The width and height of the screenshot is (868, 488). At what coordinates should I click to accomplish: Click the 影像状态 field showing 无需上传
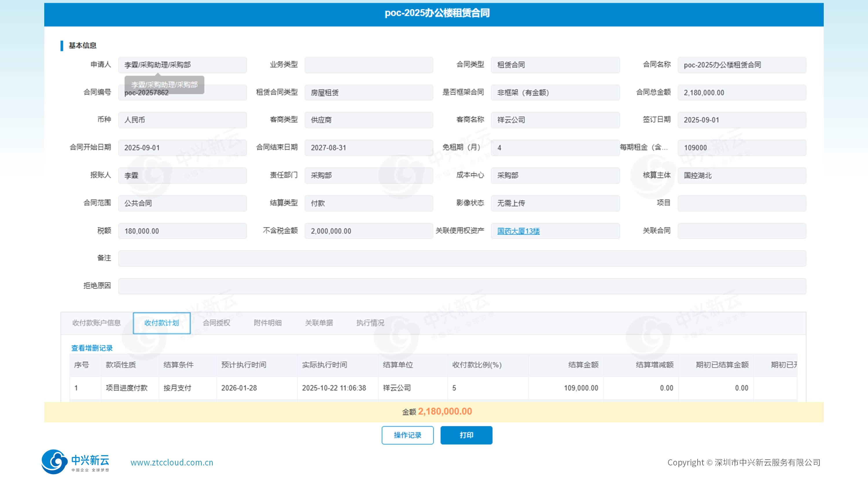(555, 203)
